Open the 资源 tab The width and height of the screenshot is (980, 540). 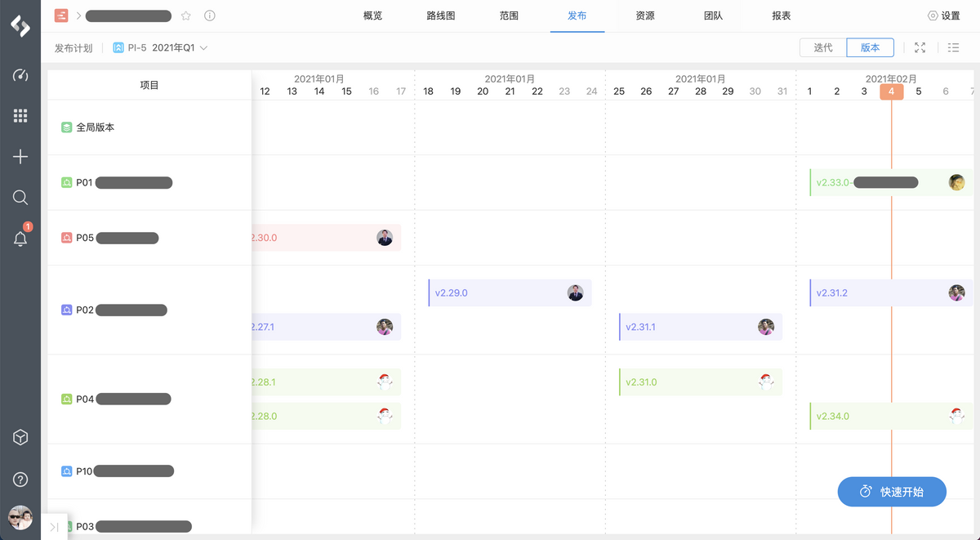pos(645,16)
